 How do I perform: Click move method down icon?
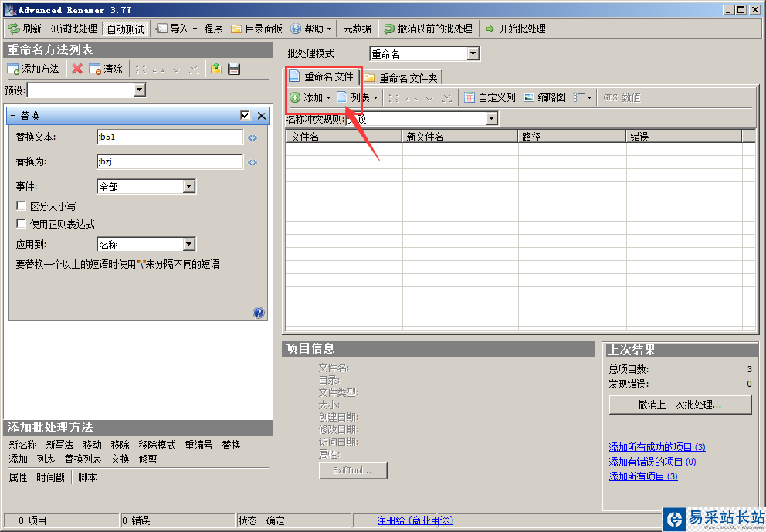click(176, 69)
